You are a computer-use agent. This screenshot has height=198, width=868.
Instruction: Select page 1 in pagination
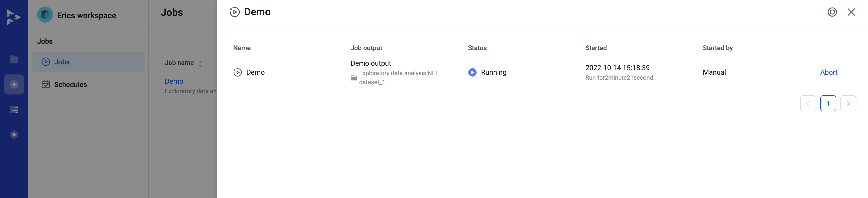(828, 103)
